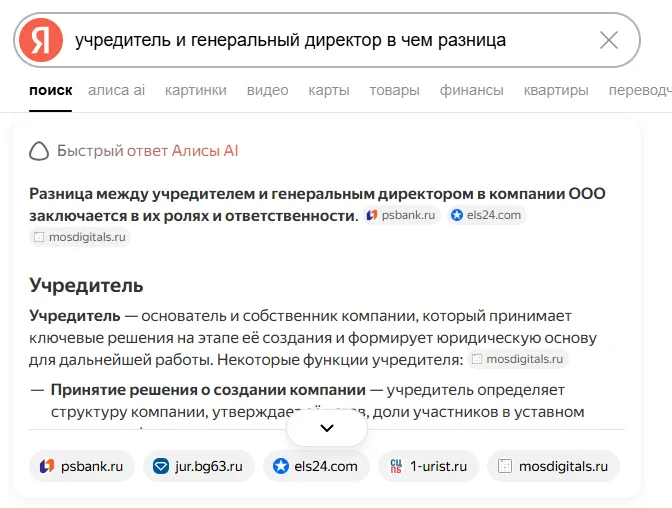
Task: Open the карты tab
Action: click(x=329, y=90)
